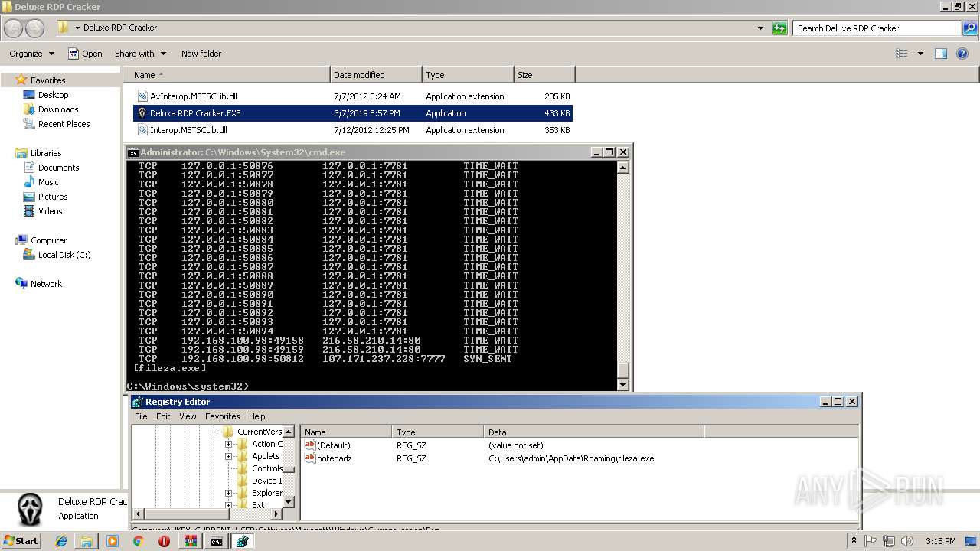Select AxInterop.MSTSCLib.dll file icon
The image size is (980, 551).
coord(142,96)
